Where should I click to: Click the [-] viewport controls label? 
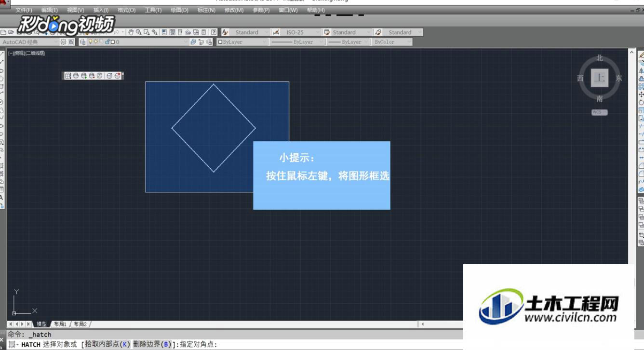11,53
